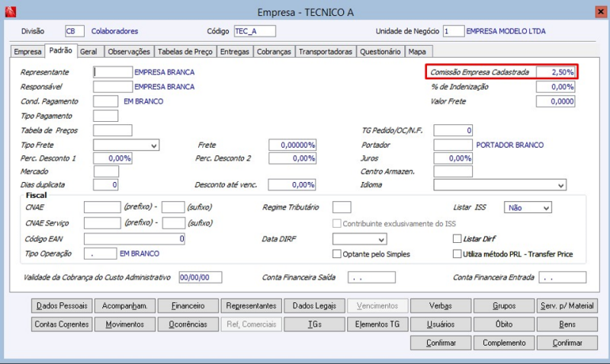Switch to the Questionário tab
This screenshot has width=610, height=364.
tap(380, 52)
